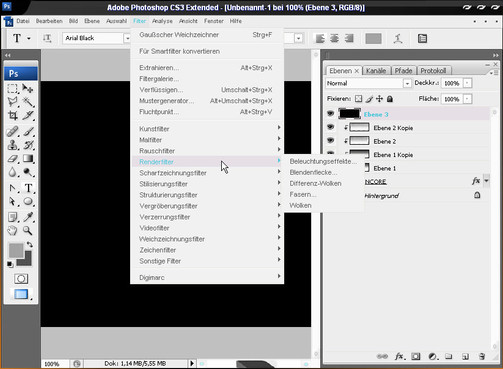The image size is (503, 369).
Task: Click the text color swatch in options bar
Action: pos(373,39)
